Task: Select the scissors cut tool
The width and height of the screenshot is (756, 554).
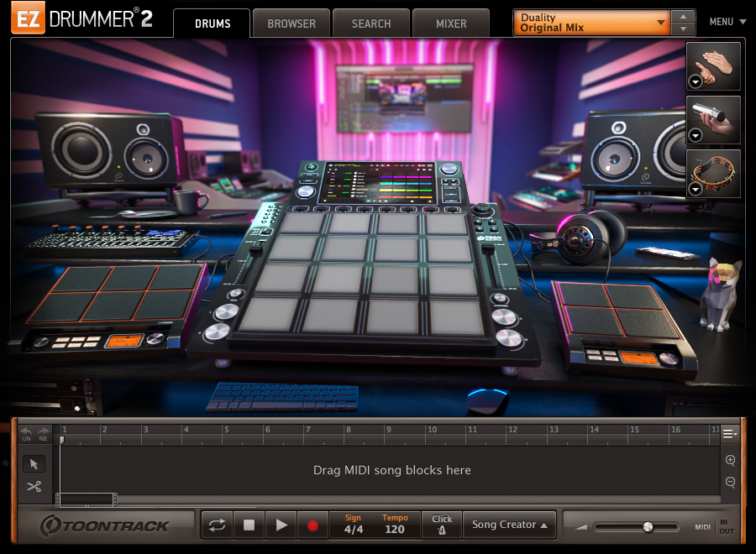Action: 34,487
